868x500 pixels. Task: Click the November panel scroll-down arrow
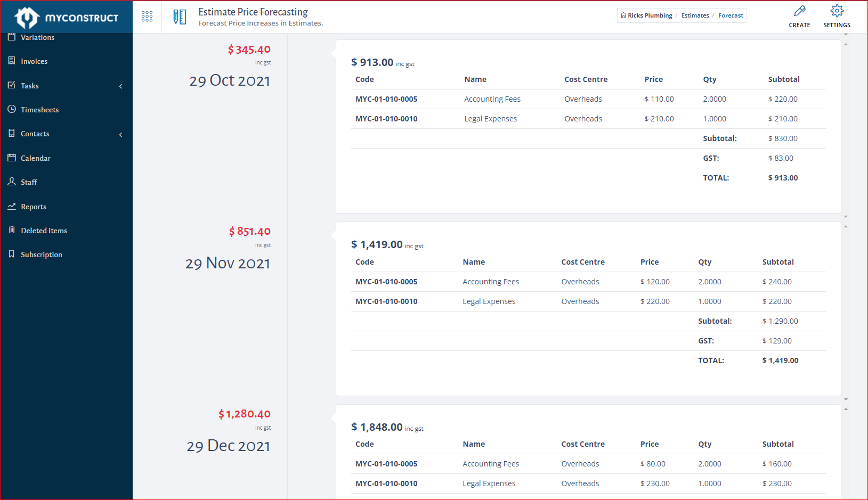pos(846,399)
